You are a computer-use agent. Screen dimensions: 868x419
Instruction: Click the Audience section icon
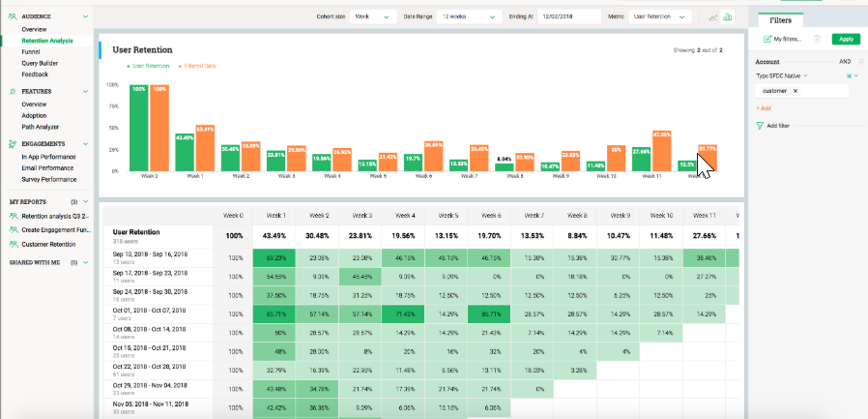coord(14,17)
